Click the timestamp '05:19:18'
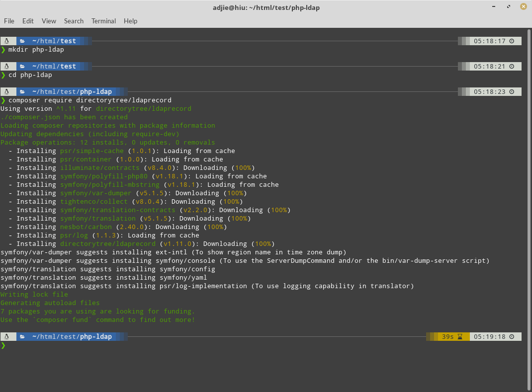Screen dimensions: 532x392 490,337
